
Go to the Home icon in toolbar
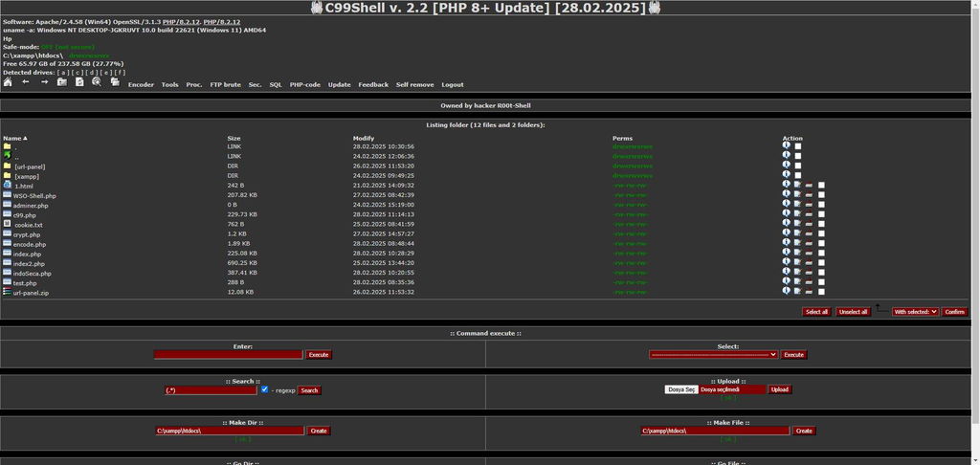[8, 82]
